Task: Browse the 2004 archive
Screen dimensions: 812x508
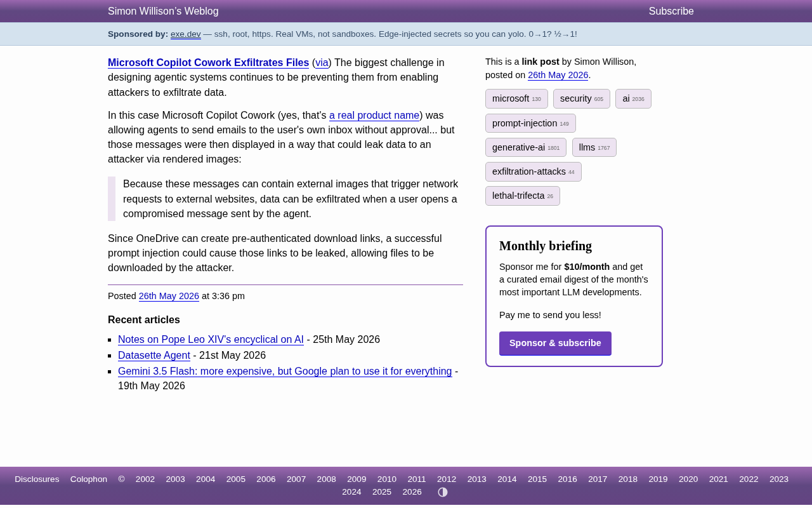Action: (206, 479)
